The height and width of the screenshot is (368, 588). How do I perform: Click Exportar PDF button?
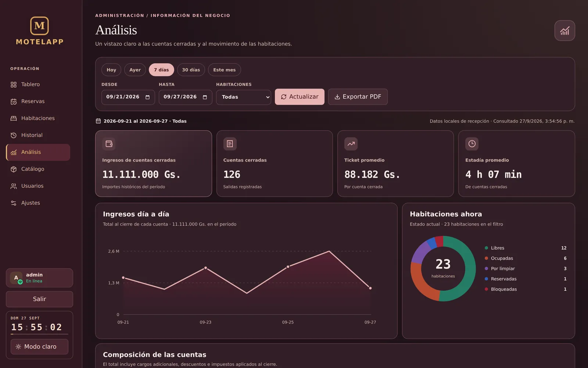coord(358,97)
